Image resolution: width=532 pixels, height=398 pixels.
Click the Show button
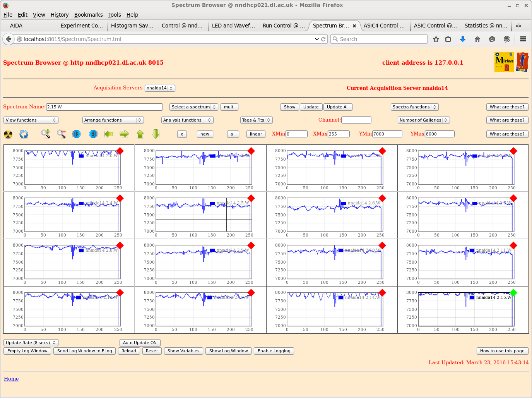coord(289,107)
